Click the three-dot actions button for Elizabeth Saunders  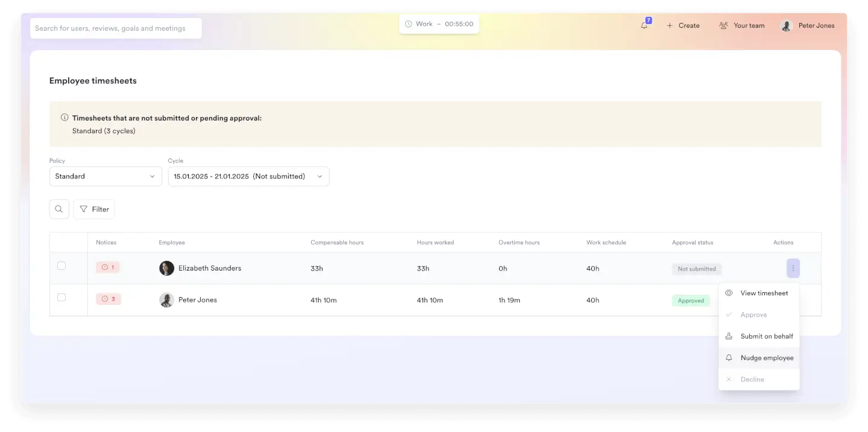tap(793, 268)
